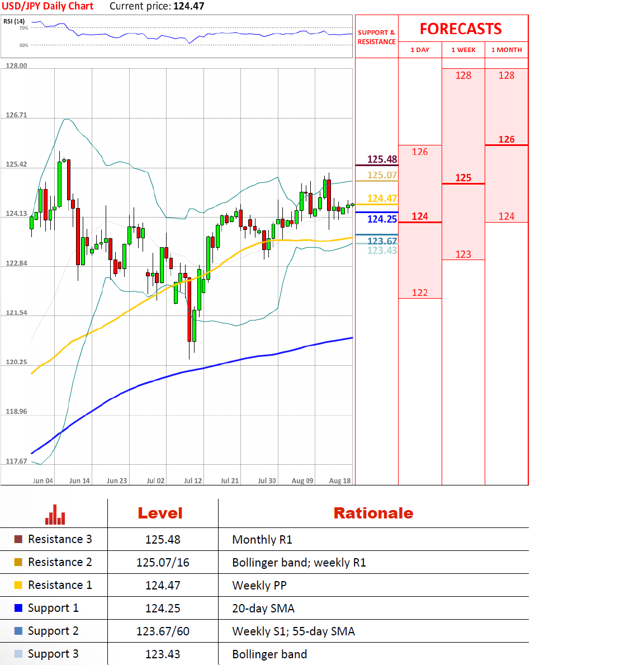Click the Resistance 3 dark red square

click(18, 539)
